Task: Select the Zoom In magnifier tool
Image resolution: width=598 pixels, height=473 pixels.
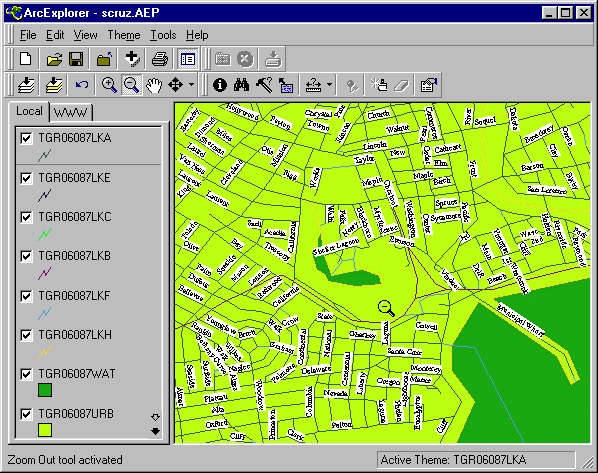Action: pos(109,85)
